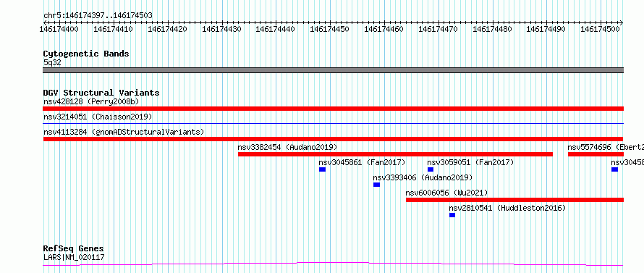Click ruler position 146174480

(492, 29)
